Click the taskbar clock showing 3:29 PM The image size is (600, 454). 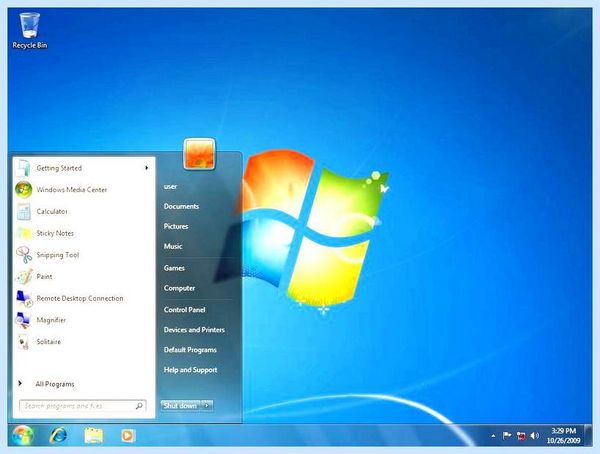pos(563,436)
